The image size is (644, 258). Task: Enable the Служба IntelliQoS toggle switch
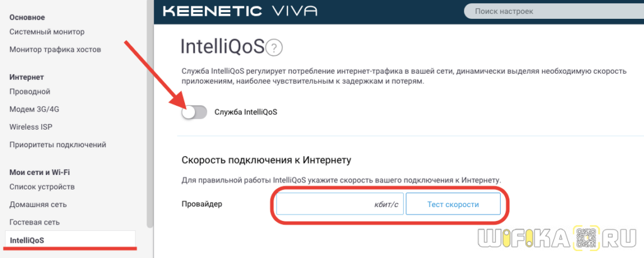click(194, 112)
